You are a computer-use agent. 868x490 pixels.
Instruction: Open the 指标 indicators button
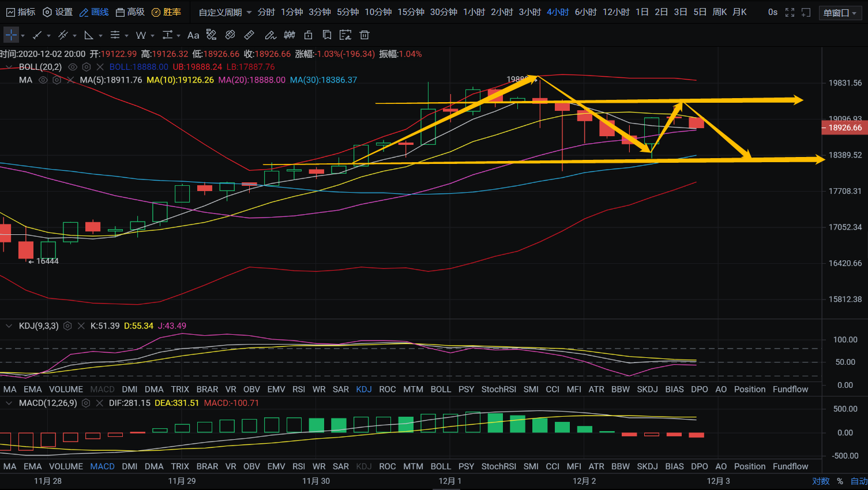coord(21,12)
